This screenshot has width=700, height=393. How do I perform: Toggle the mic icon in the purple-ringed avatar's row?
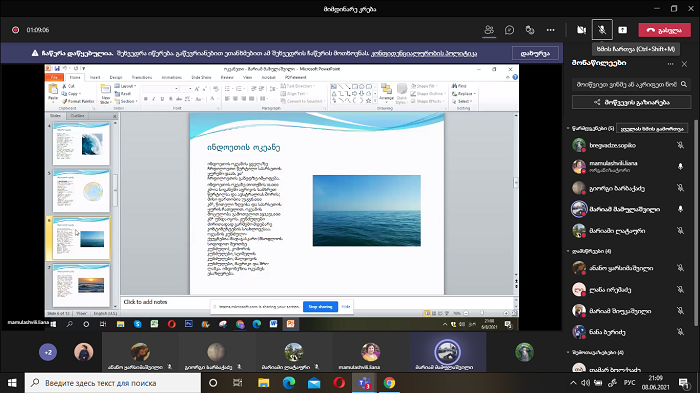click(680, 209)
